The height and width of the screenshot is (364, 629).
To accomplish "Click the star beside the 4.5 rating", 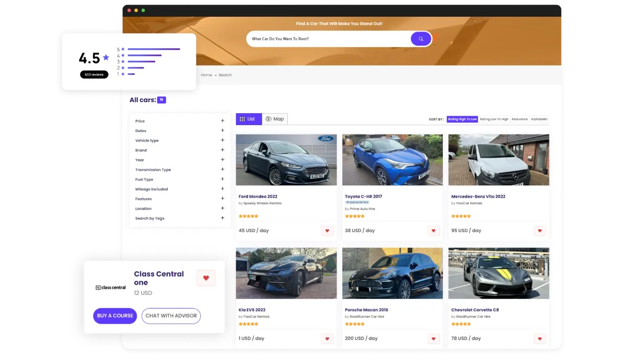I will tap(106, 58).
